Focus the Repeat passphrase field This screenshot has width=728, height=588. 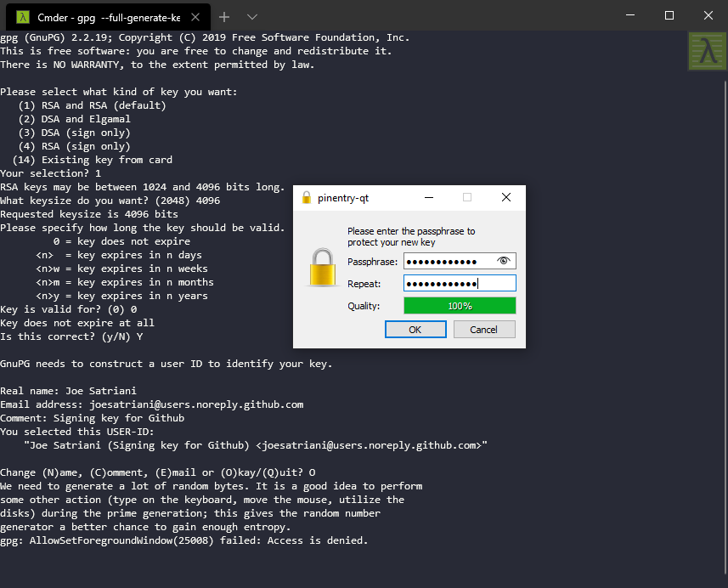pyautogui.click(x=460, y=283)
